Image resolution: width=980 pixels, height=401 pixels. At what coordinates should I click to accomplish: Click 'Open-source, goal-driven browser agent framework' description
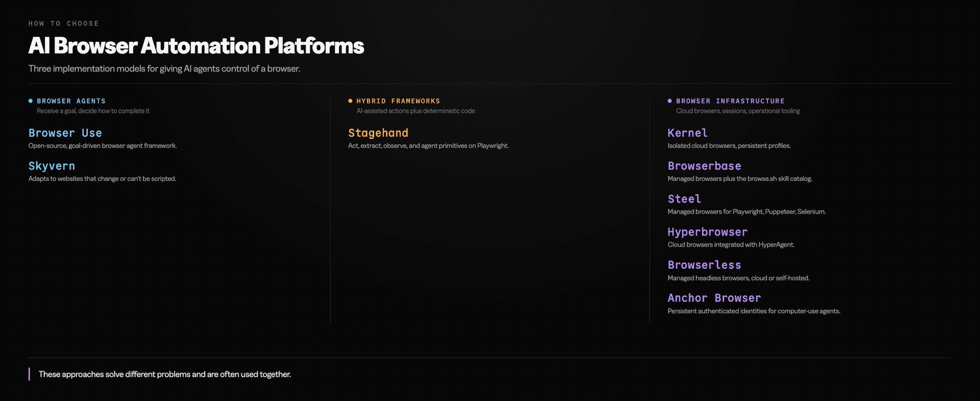[x=103, y=146]
